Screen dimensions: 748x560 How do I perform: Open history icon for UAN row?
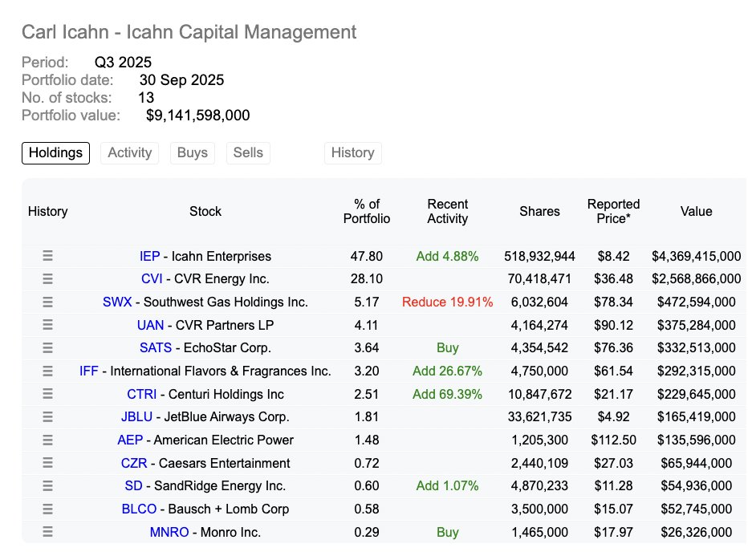[47, 325]
